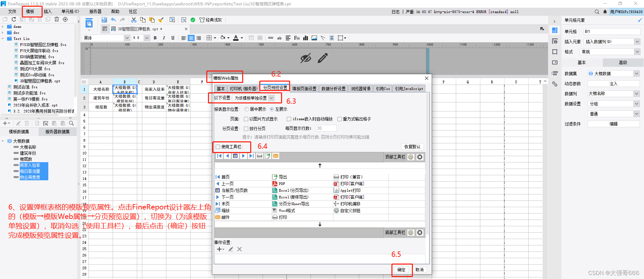Viewport: 644px width, 279px height.
Task: Switch to 填报页面设置 tab
Action: (x=304, y=89)
